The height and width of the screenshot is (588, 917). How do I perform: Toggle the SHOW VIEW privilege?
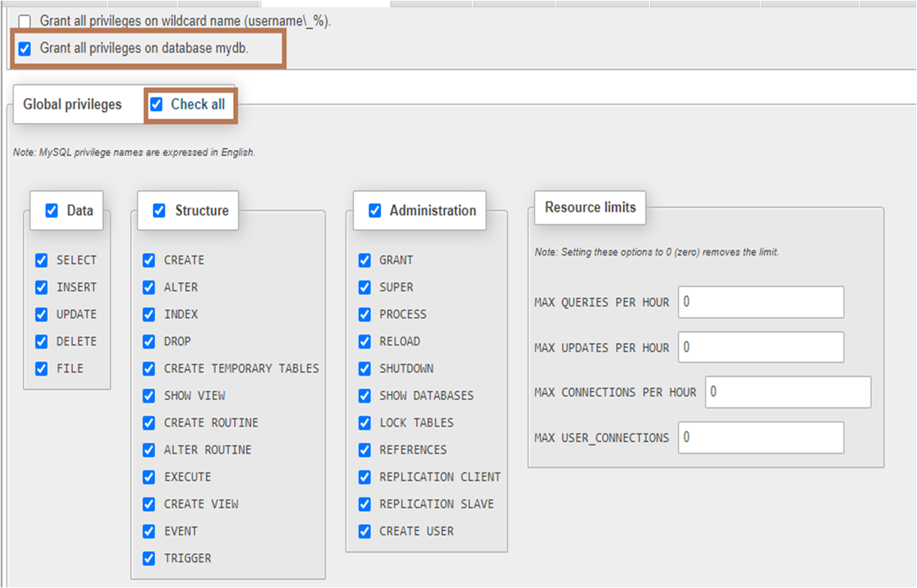149,395
